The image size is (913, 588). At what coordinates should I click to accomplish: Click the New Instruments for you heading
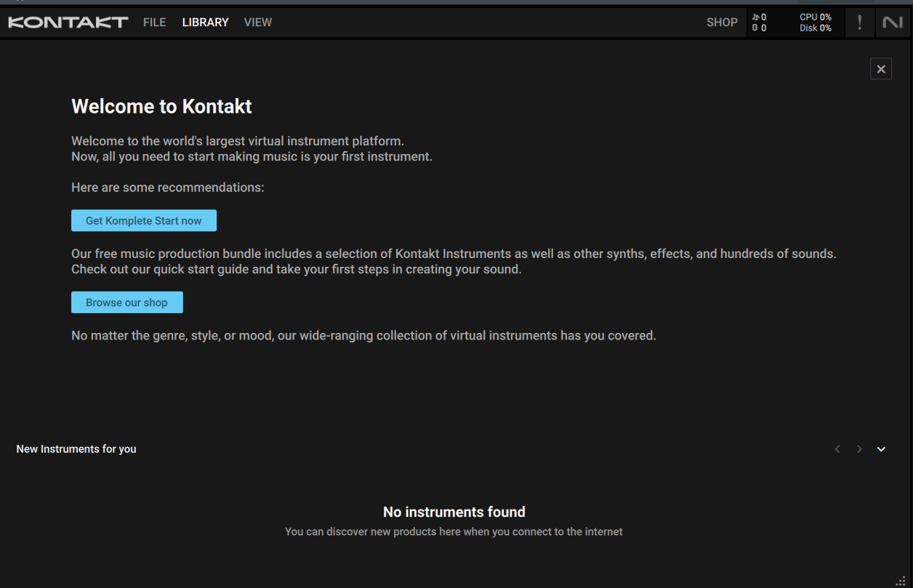(76, 449)
